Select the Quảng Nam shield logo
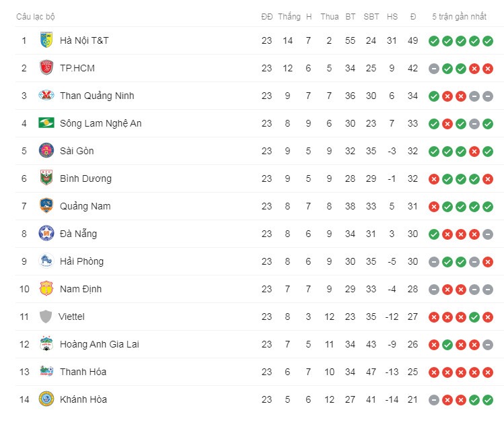The width and height of the screenshot is (504, 429). [x=46, y=206]
